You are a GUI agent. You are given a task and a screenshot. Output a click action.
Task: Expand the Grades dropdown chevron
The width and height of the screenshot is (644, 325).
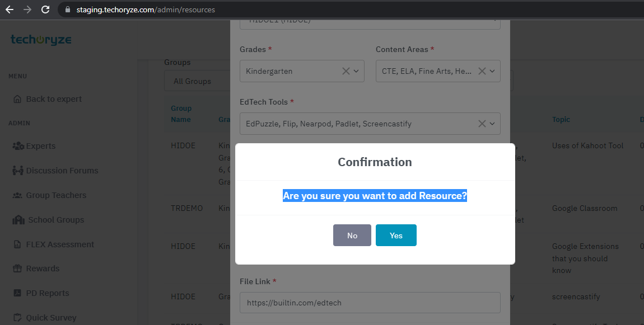[356, 71]
